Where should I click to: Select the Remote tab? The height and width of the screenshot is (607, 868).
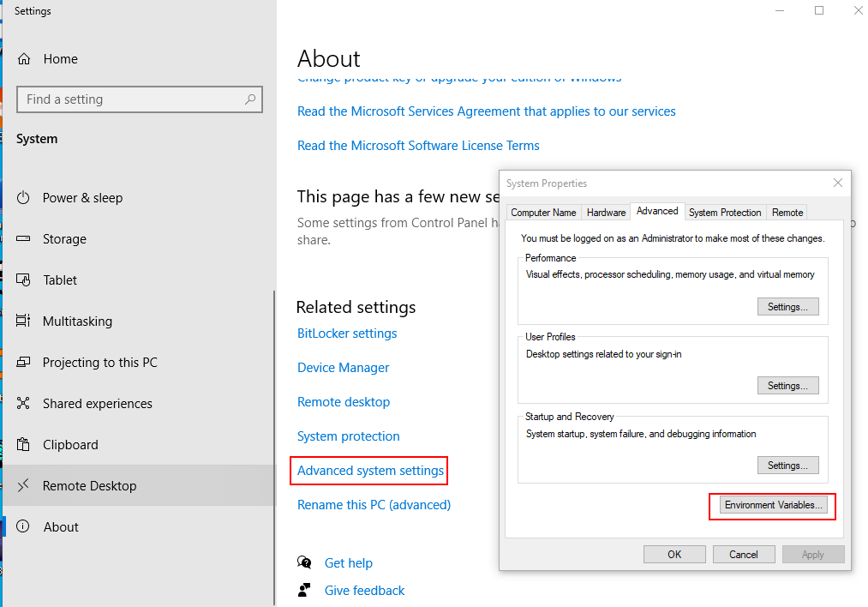(x=786, y=212)
